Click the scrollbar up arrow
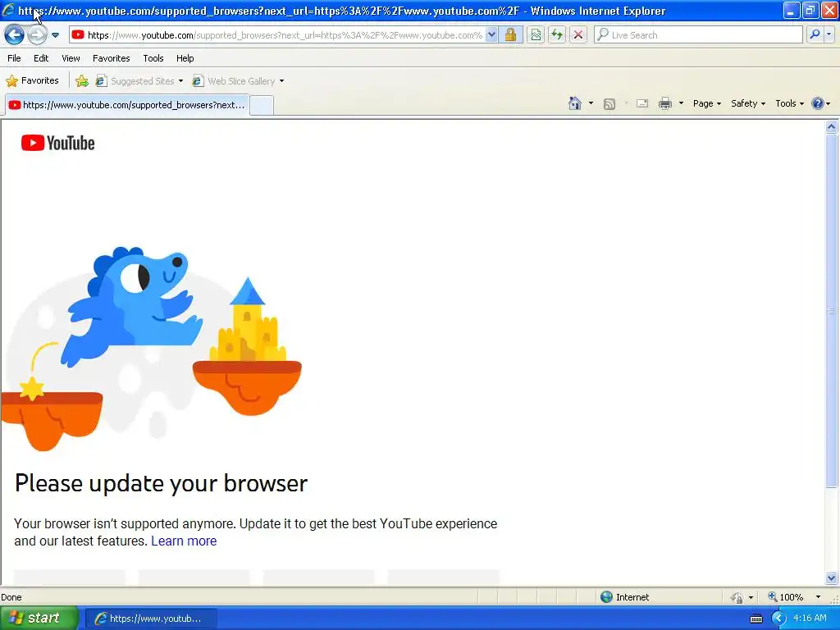Screen dimensions: 840x630 pos(832,127)
